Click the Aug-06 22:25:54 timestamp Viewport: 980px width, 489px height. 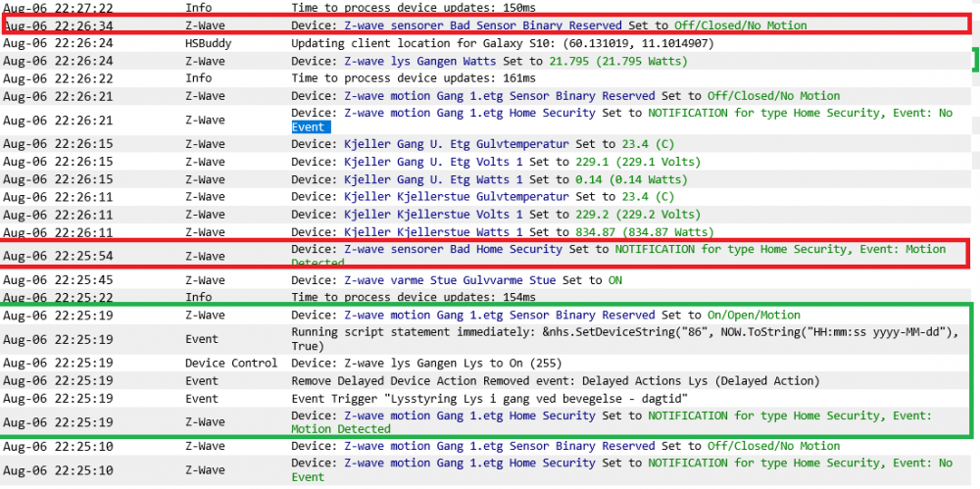(x=58, y=256)
